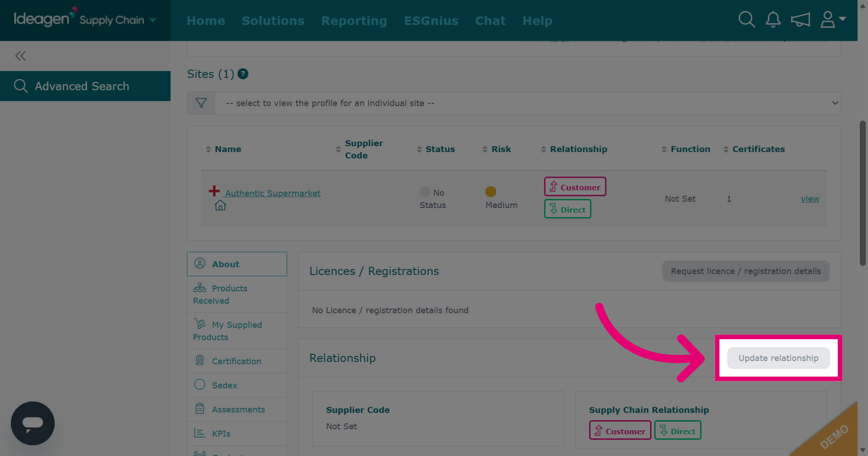The height and width of the screenshot is (456, 868).
Task: Sort table by Status column
Action: point(436,149)
